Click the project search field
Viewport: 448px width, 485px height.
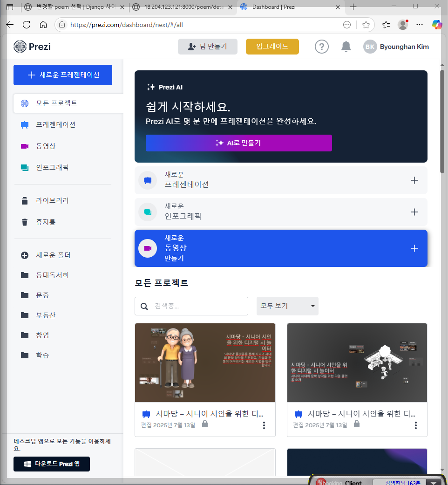coord(191,306)
